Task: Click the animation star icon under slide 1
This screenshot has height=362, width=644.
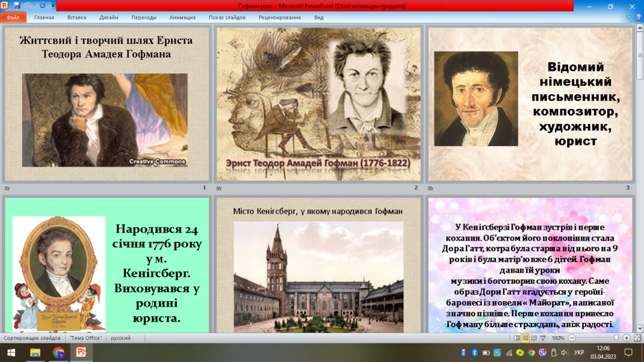Action: tap(7, 188)
